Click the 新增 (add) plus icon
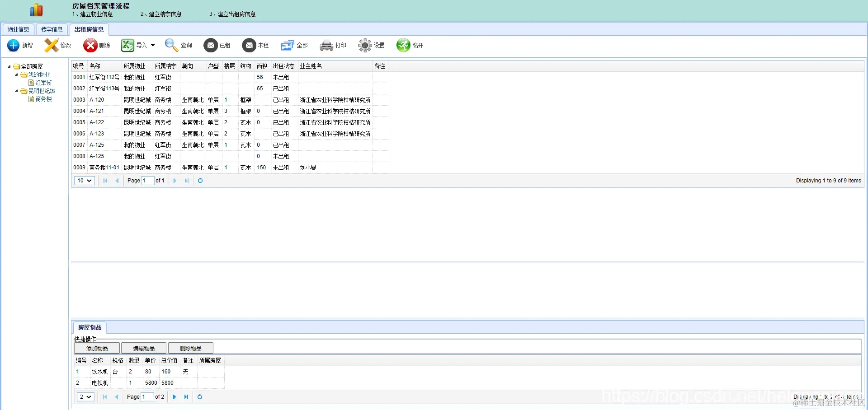The width and height of the screenshot is (868, 410). (14, 45)
